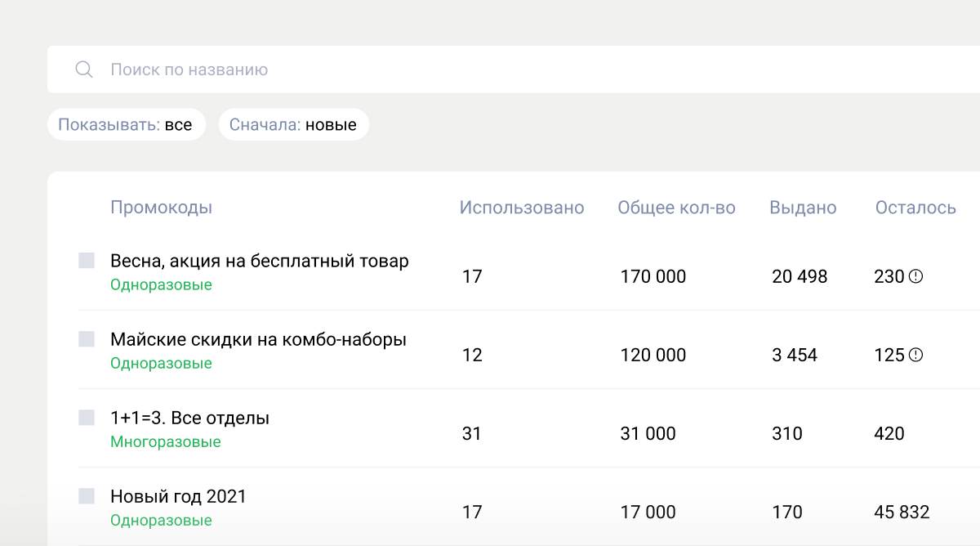The height and width of the screenshot is (546, 980).
Task: Click the total count '170 000'
Action: [x=653, y=276]
